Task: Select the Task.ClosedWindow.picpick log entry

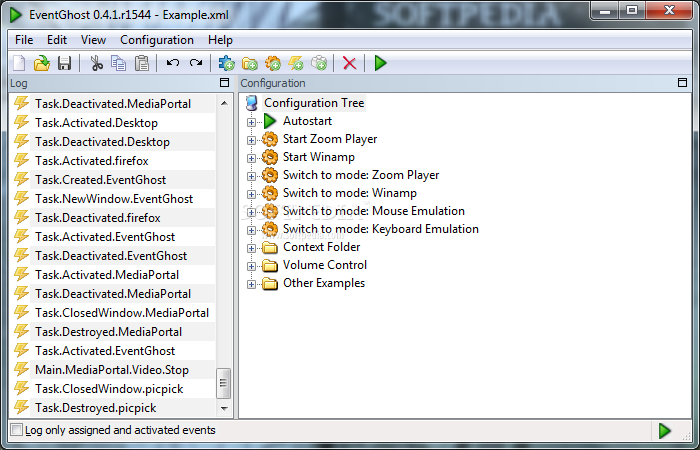Action: 109,389
